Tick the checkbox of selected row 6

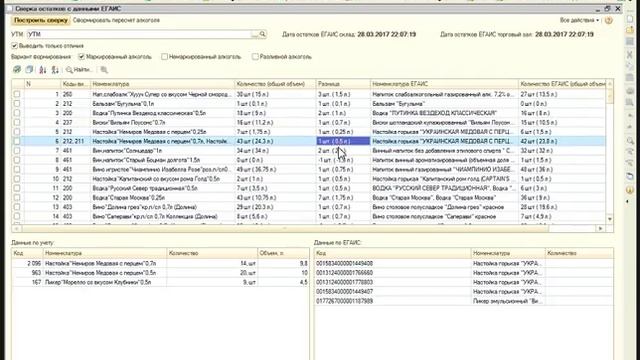(x=17, y=141)
